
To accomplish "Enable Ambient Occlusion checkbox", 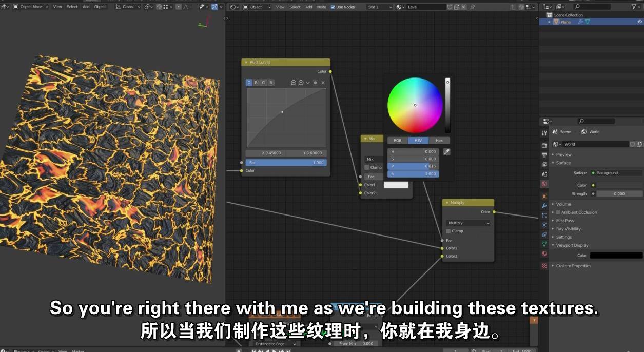I will 558,212.
